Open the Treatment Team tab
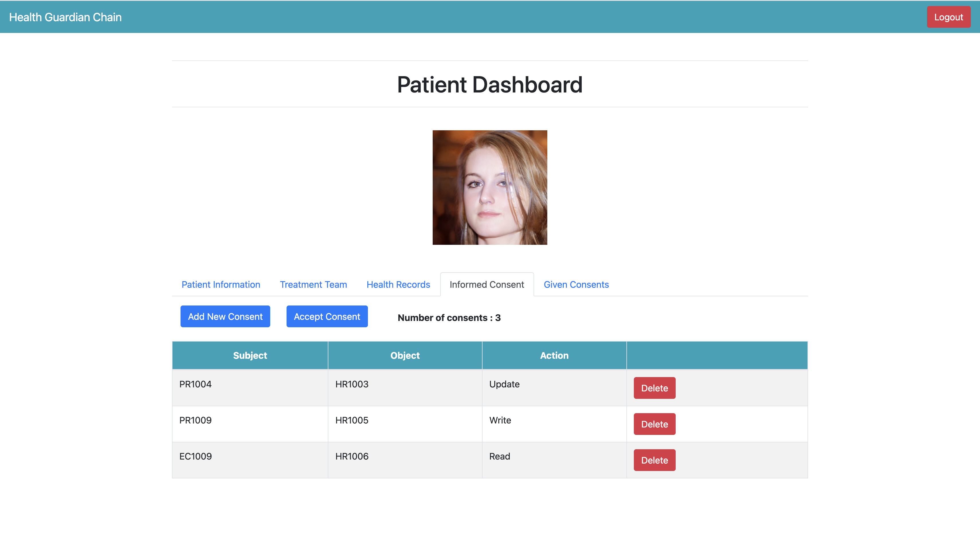This screenshot has height=546, width=980. coord(313,284)
